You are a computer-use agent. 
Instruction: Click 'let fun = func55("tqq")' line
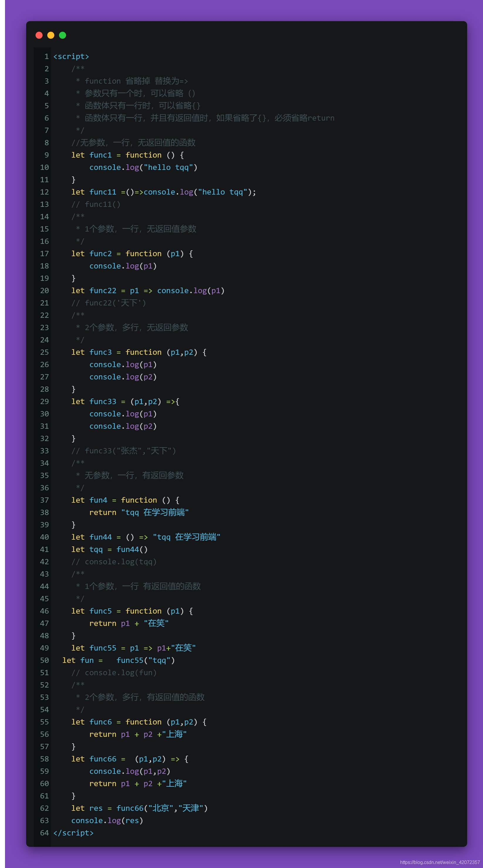tap(119, 661)
